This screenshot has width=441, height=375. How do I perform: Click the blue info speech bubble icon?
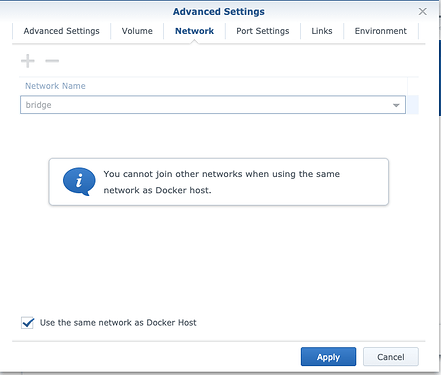pyautogui.click(x=79, y=181)
